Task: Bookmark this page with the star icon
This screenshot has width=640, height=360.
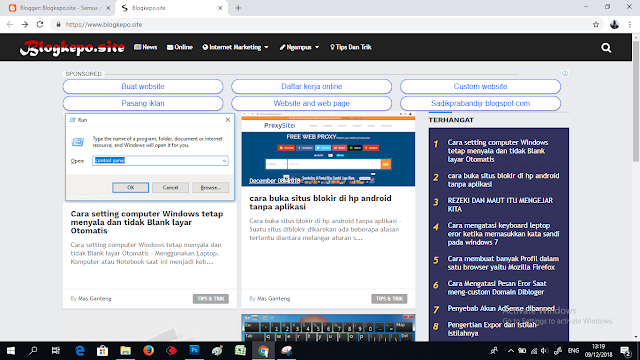Action: 596,24
